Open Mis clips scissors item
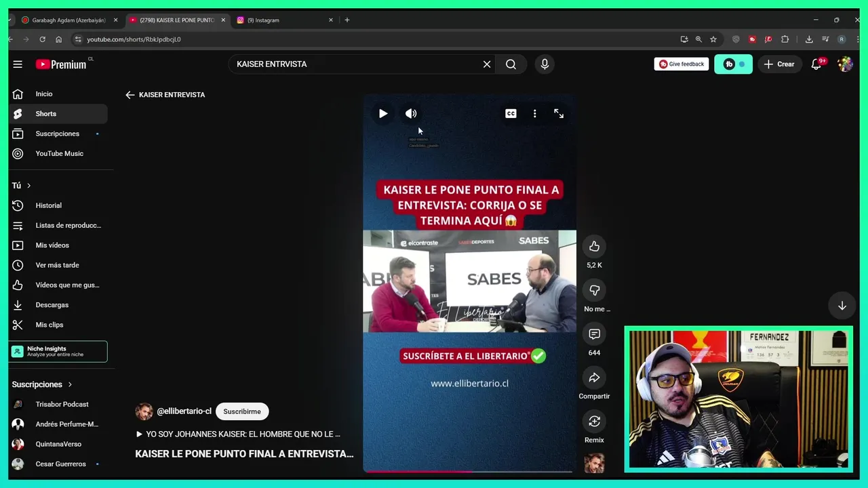The image size is (868, 488). (x=58, y=325)
